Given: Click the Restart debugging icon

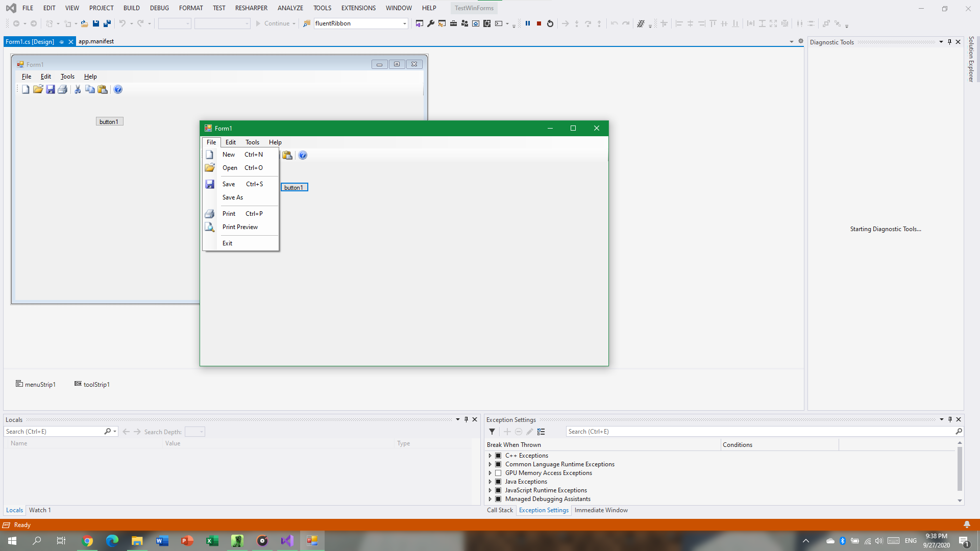Looking at the screenshot, I should point(550,23).
